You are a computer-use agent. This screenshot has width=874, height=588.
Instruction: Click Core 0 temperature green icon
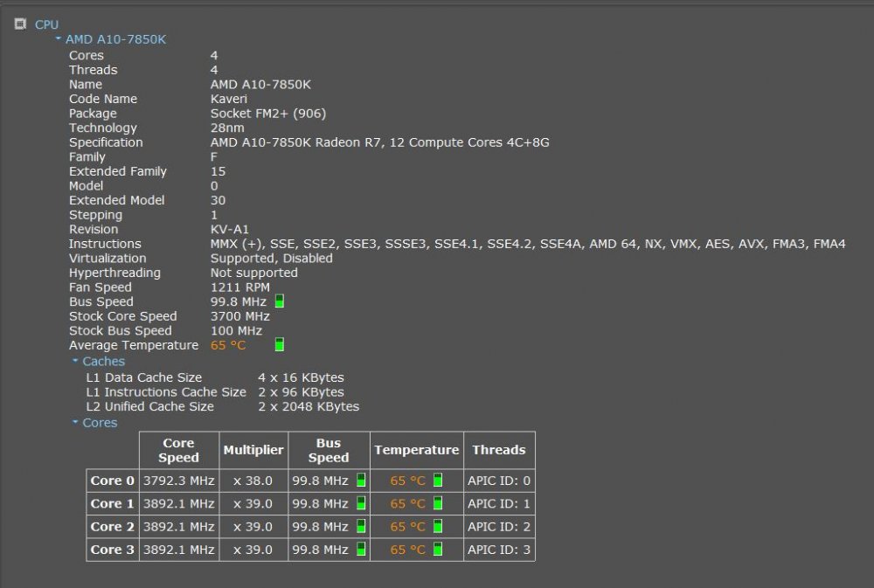pyautogui.click(x=438, y=480)
